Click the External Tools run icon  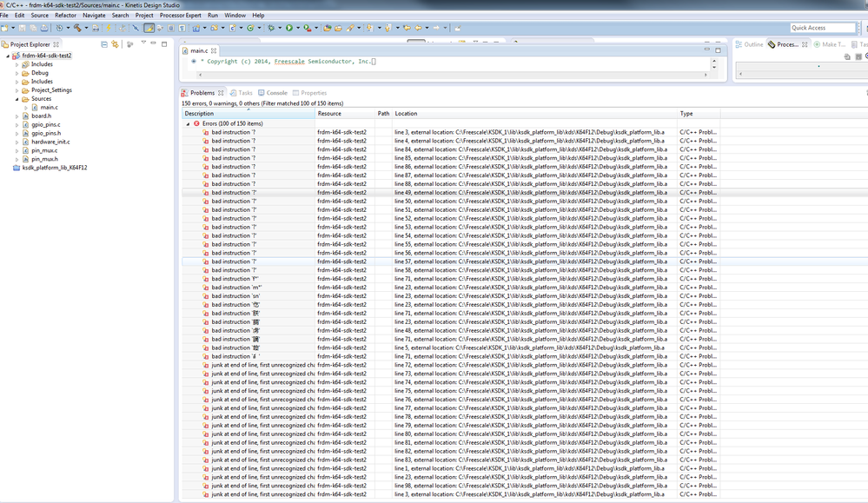[x=308, y=28]
